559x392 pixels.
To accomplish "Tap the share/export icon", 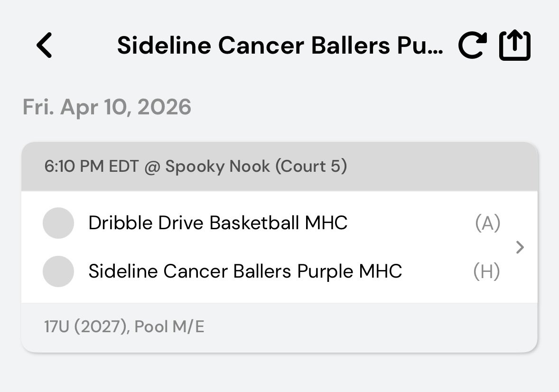I will click(514, 45).
